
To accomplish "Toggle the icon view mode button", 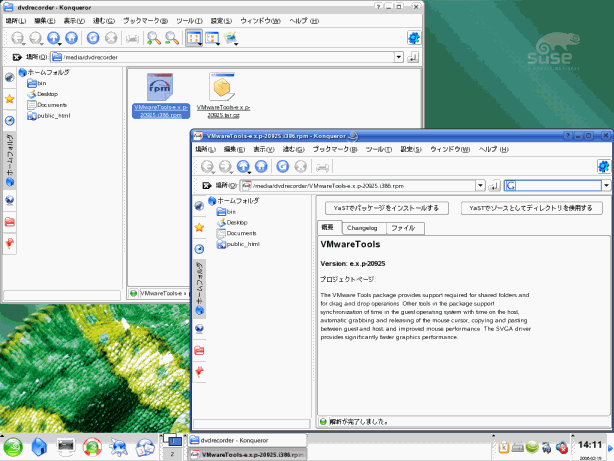I will click(x=194, y=38).
